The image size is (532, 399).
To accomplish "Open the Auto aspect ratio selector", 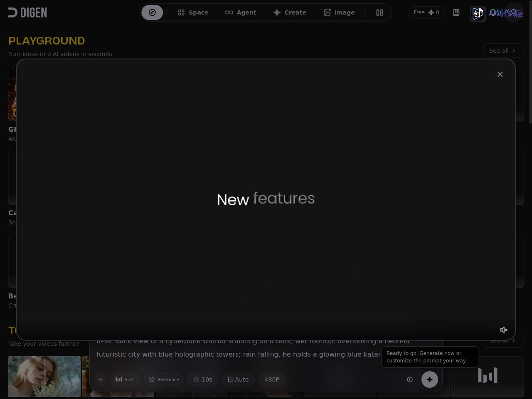I will pos(238,379).
